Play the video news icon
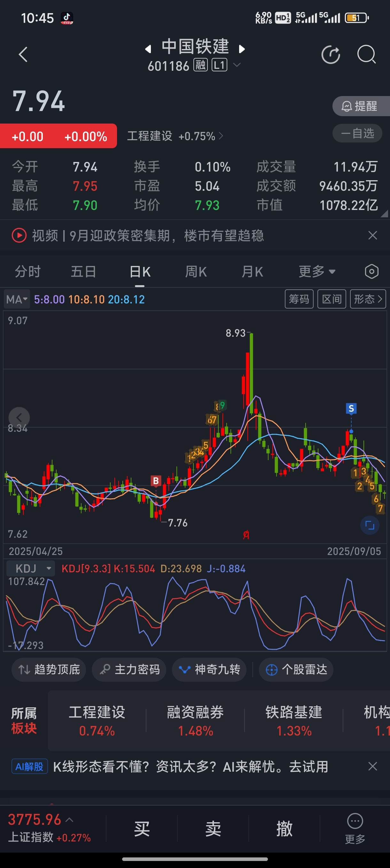 19,235
